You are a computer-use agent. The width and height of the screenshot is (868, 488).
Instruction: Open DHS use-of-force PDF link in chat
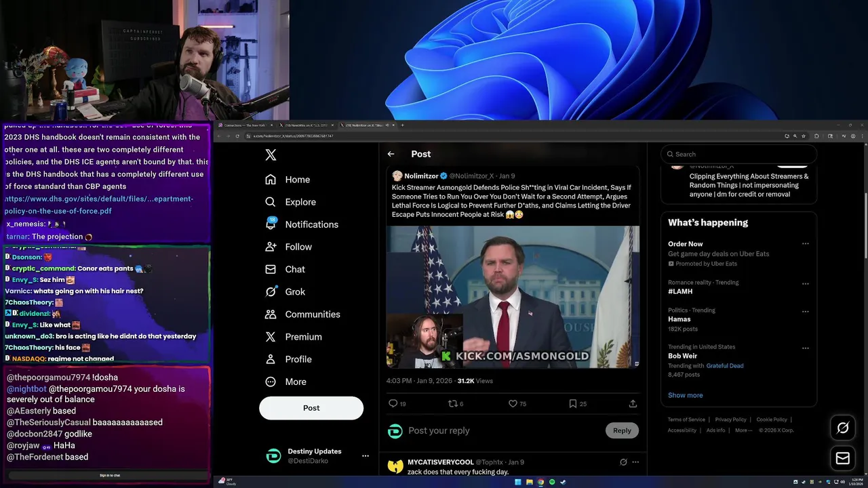(x=99, y=205)
